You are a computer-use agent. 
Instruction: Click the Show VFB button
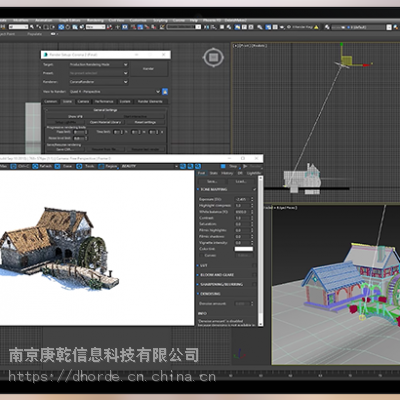click(x=75, y=116)
